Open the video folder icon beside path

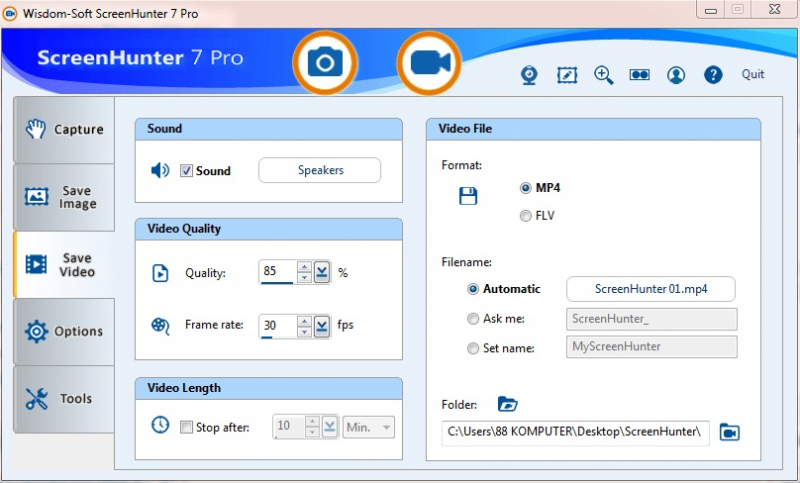coord(729,432)
